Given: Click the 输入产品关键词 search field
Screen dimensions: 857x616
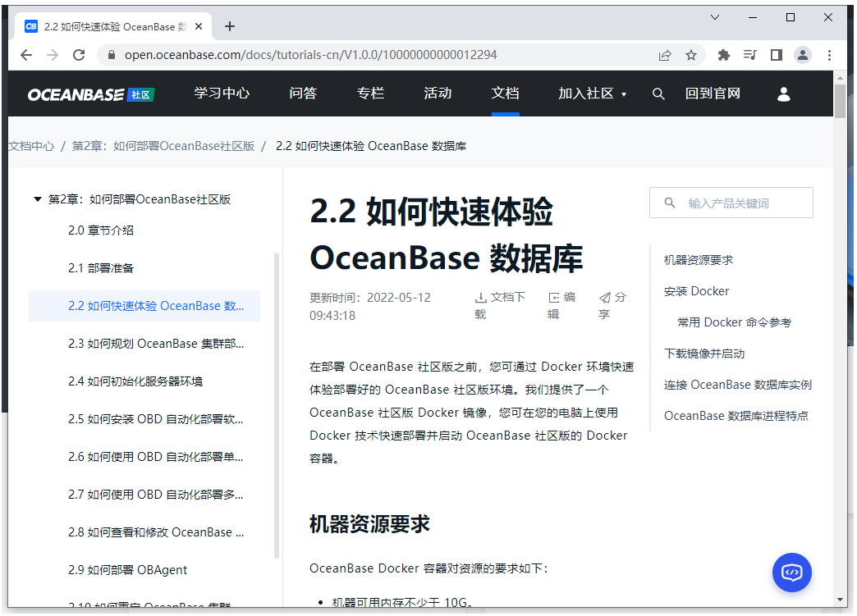Looking at the screenshot, I should (731, 203).
